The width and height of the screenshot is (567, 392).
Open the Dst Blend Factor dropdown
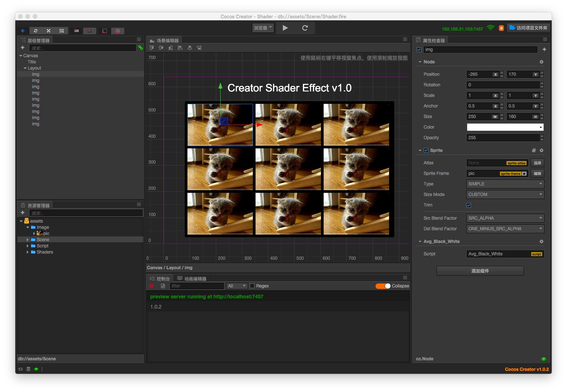(505, 229)
